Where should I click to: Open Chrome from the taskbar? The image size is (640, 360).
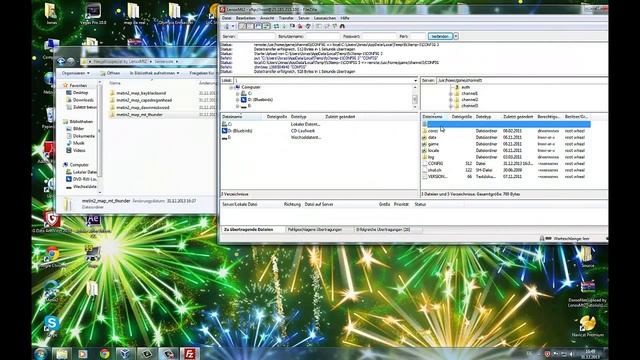(105, 353)
